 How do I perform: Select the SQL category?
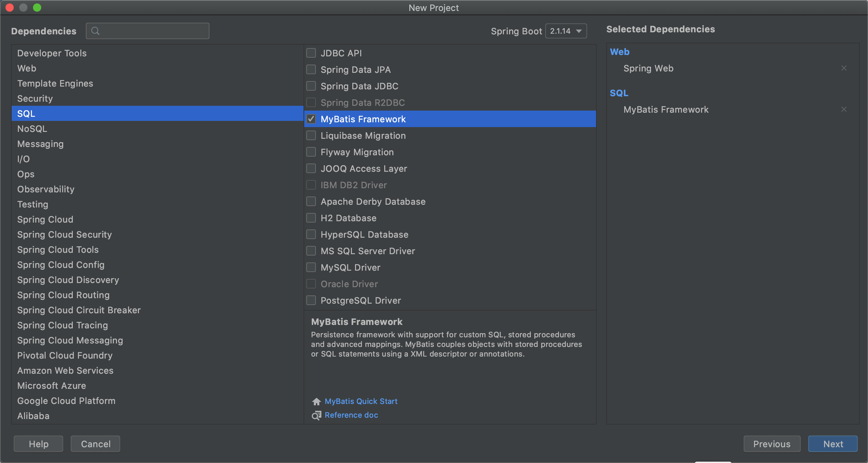(x=158, y=114)
